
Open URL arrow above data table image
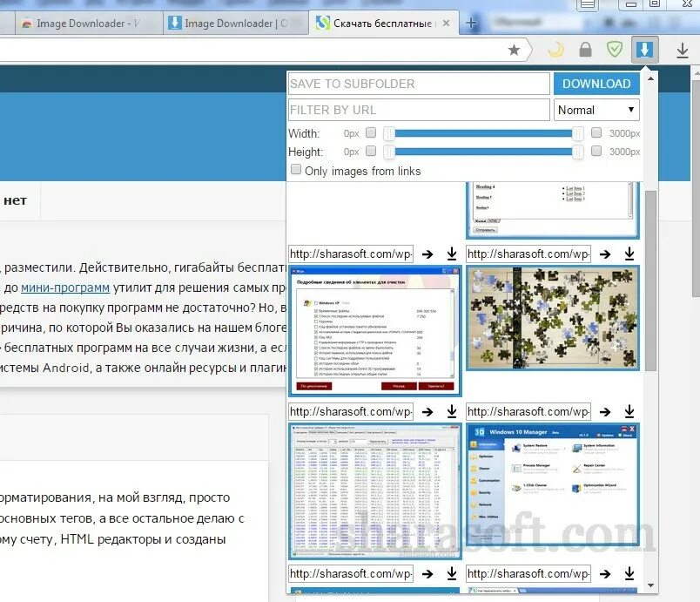[x=427, y=412]
